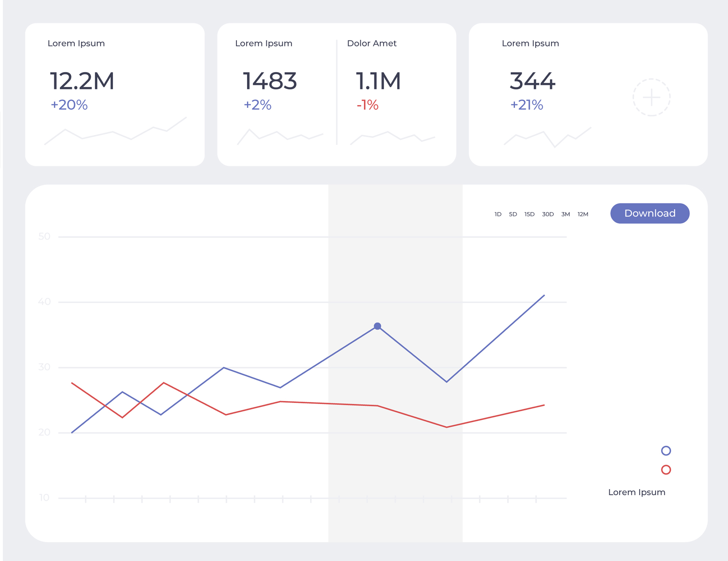
Task: Switch chart to 30D range
Action: (548, 214)
